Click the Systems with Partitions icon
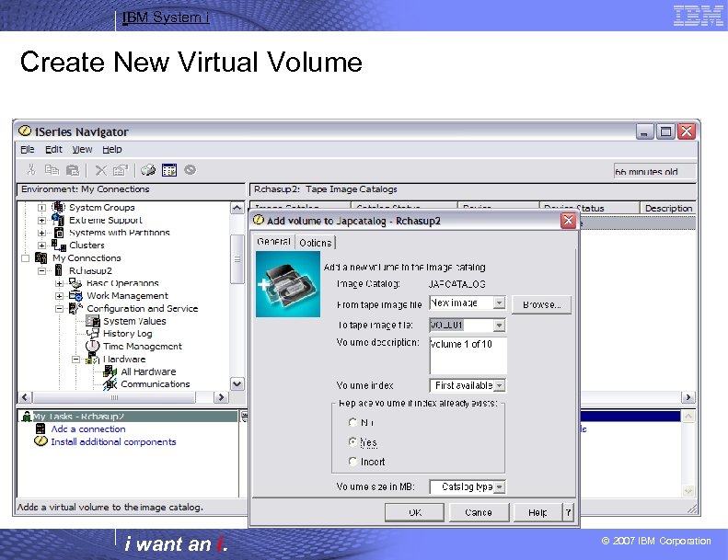 coord(59,232)
